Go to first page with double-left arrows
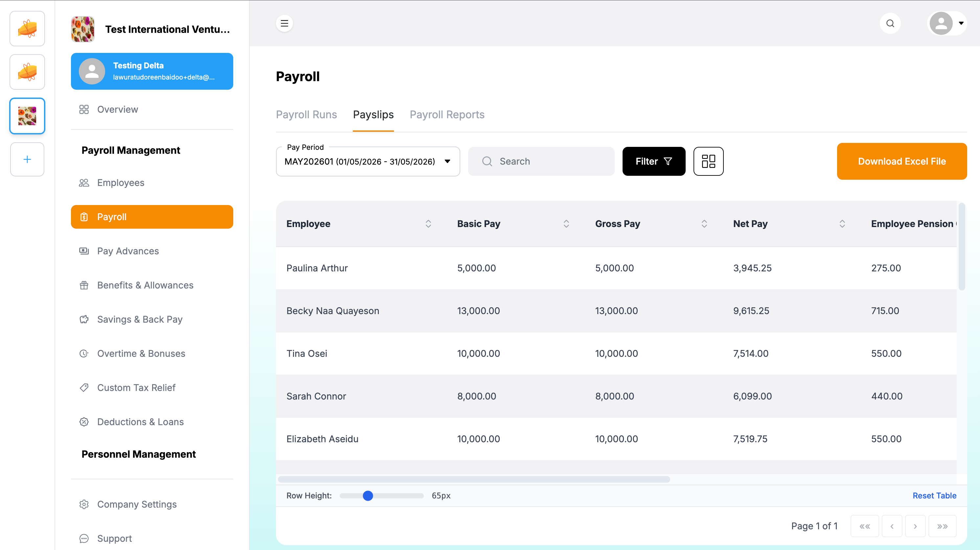Viewport: 980px width, 550px height. point(865,526)
